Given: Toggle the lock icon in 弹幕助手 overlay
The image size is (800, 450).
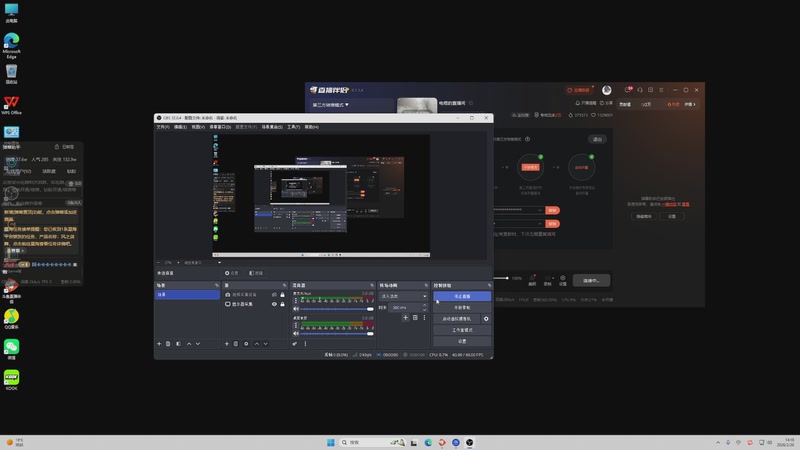Looking at the screenshot, I should (x=57, y=147).
